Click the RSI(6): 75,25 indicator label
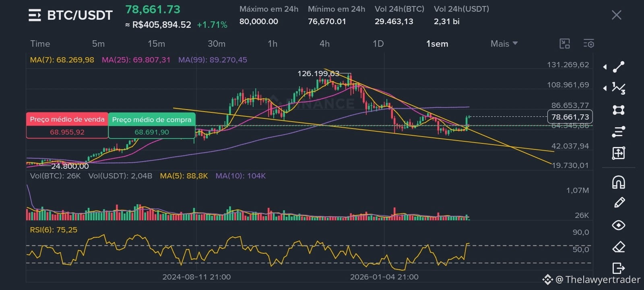Image resolution: width=644 pixels, height=290 pixels. click(54, 230)
